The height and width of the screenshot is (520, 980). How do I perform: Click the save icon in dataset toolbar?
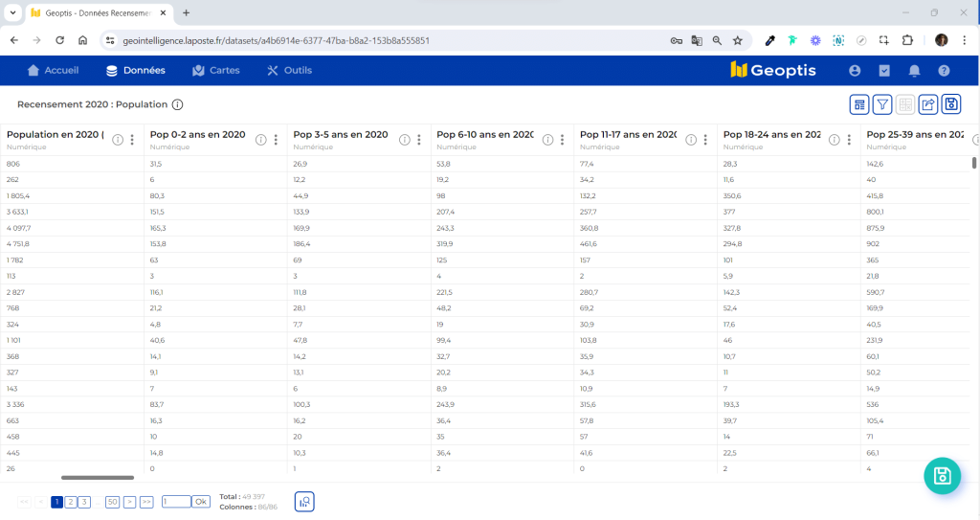point(950,104)
